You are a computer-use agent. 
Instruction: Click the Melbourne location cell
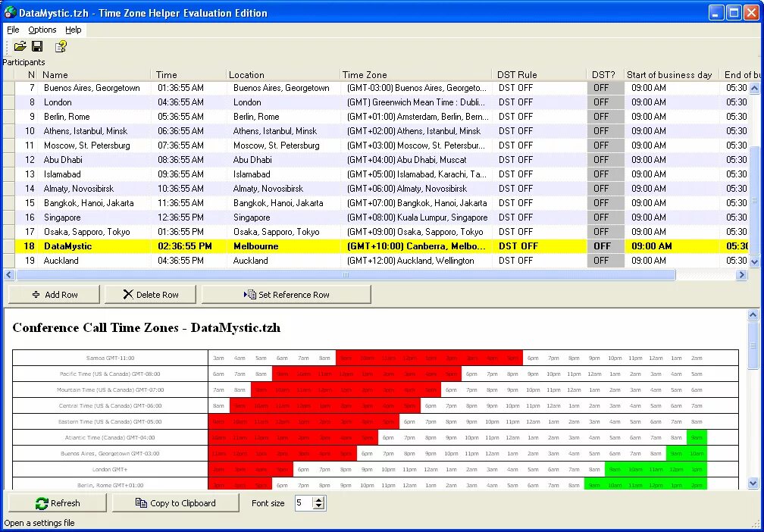[x=284, y=246]
